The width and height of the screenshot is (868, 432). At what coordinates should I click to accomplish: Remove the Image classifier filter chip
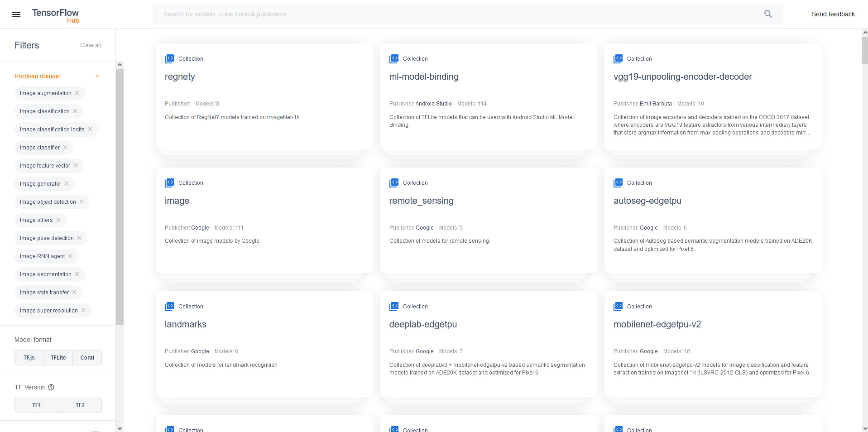pos(65,147)
